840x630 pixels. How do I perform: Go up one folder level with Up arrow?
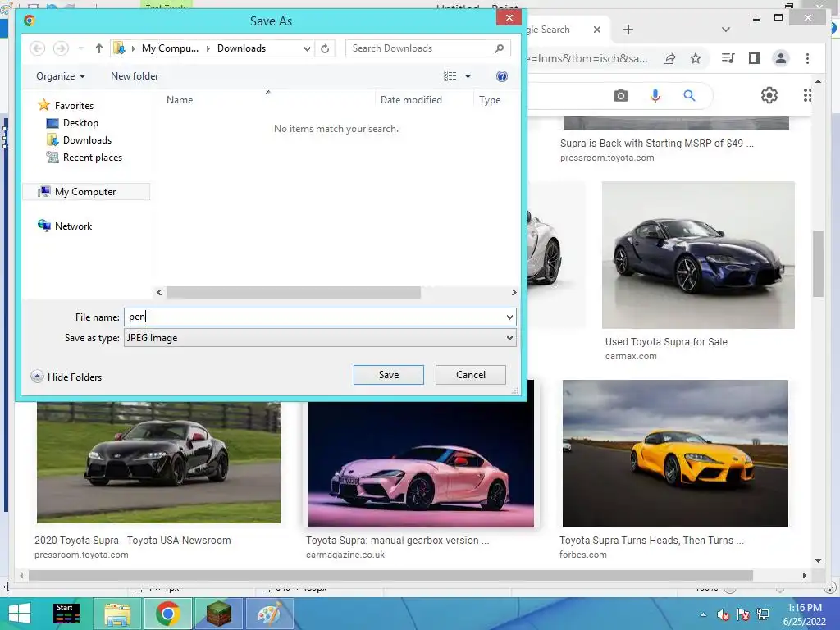(98, 48)
